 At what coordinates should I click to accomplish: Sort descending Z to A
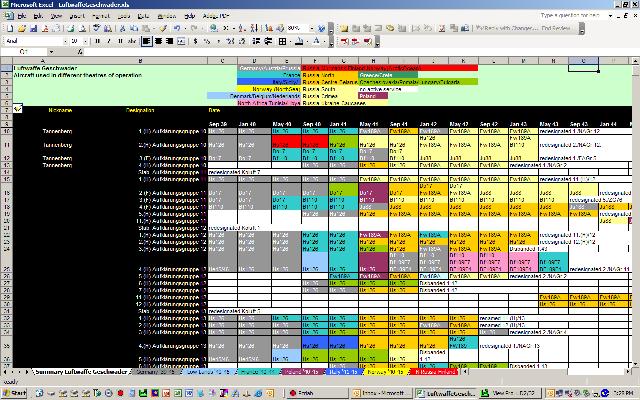254,28
